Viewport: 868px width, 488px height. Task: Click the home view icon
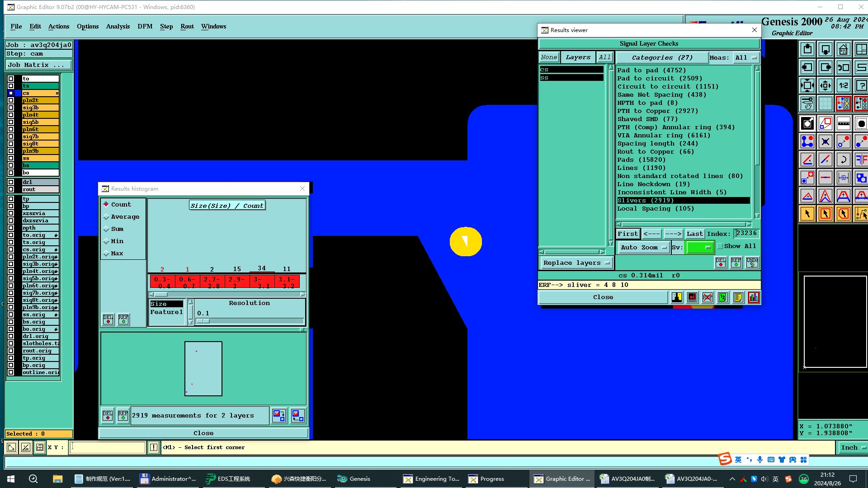pos(843,49)
